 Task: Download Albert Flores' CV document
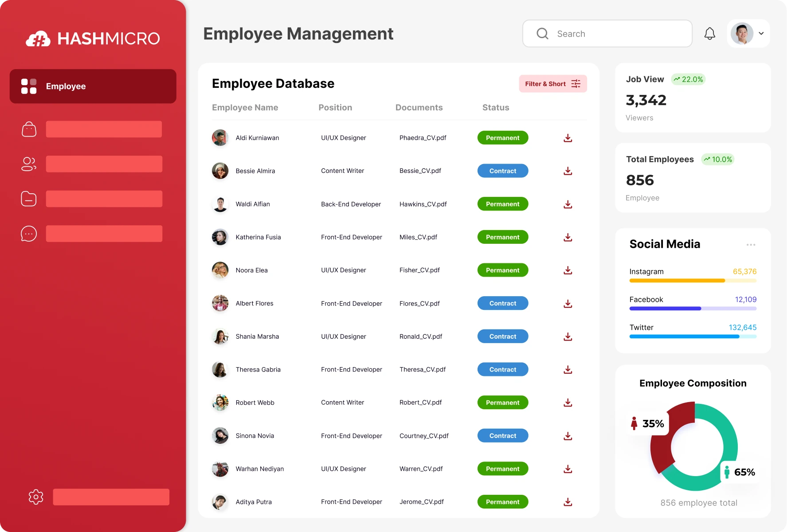pyautogui.click(x=568, y=304)
